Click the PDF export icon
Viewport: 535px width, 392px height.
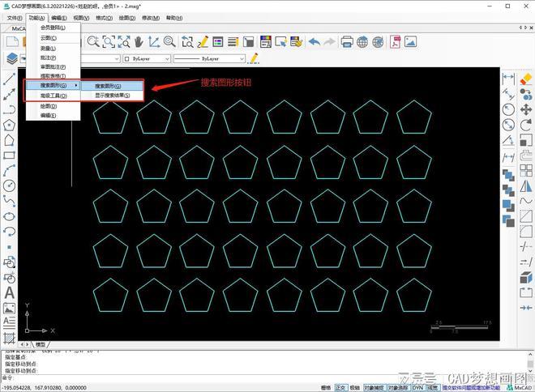coord(395,42)
